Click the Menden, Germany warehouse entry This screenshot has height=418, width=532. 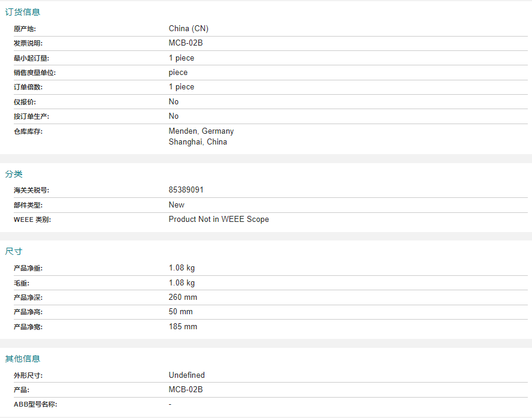[201, 131]
